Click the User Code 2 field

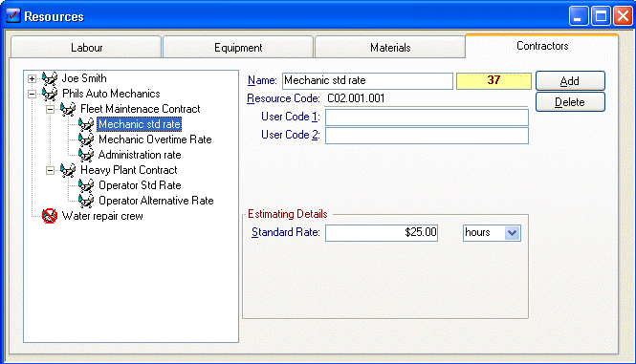(x=427, y=136)
